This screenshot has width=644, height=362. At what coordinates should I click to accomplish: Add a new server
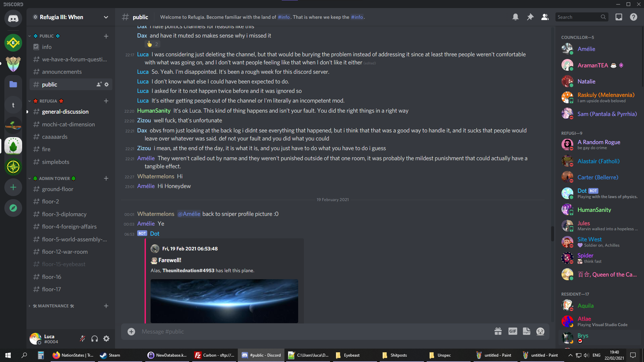click(x=13, y=187)
